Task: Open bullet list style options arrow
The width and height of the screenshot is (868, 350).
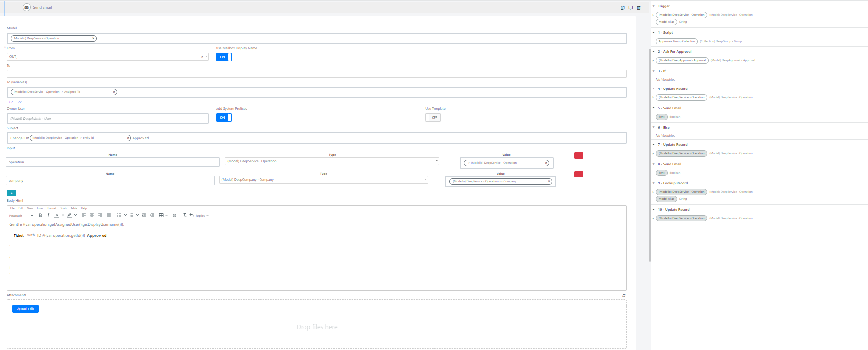Action: pos(125,215)
